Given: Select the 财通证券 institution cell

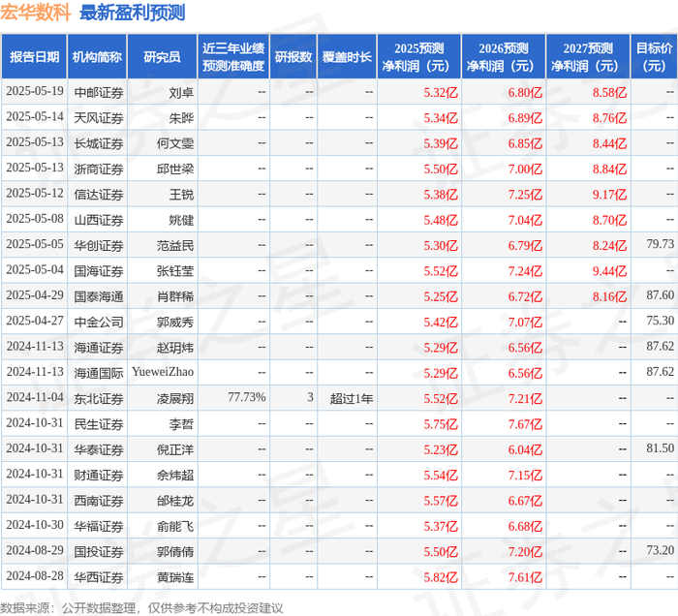Looking at the screenshot, I should click(x=99, y=475).
